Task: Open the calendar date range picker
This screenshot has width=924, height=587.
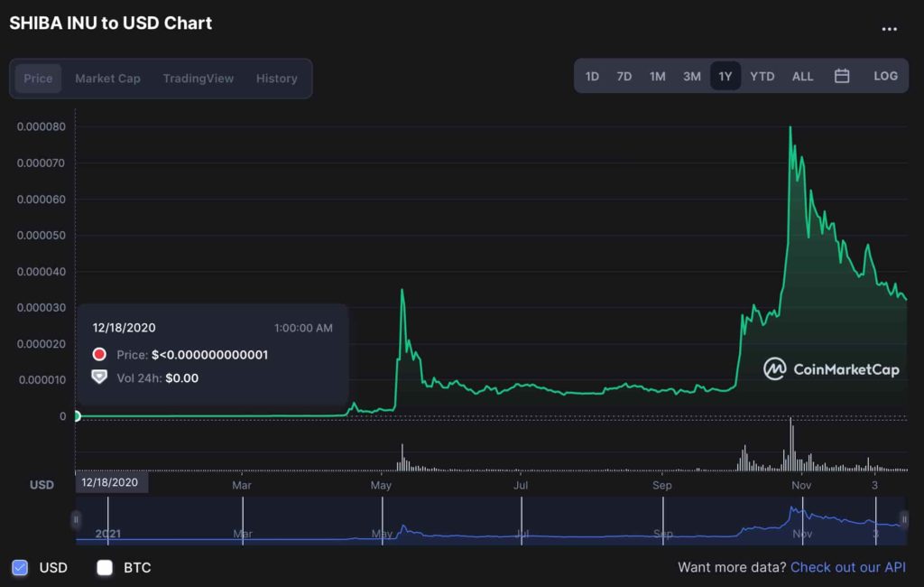Action: (x=842, y=76)
